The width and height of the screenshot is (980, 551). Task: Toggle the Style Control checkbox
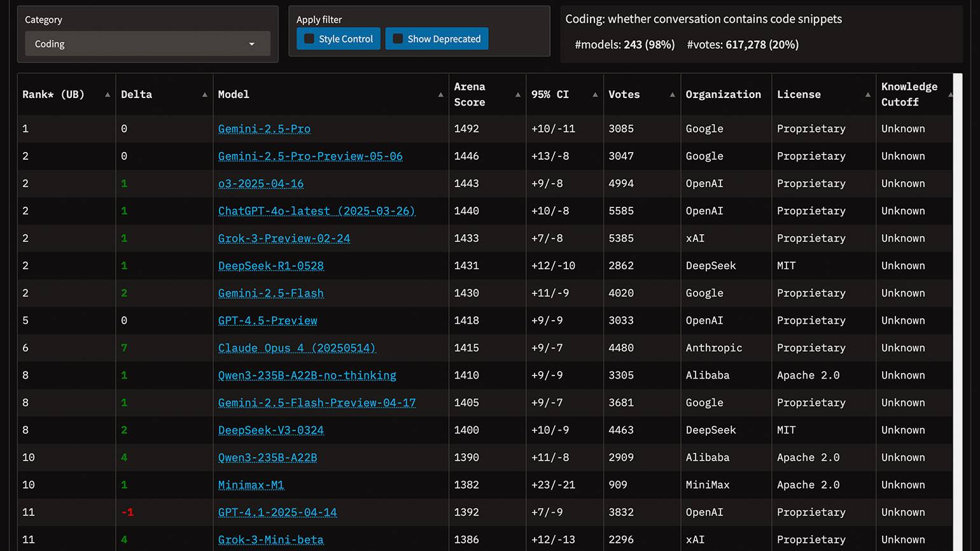point(309,39)
